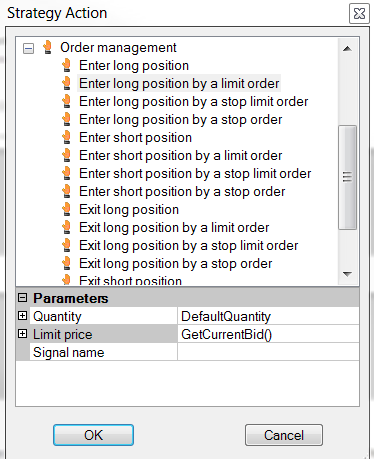Click icon beside Enter short position
Screen dimensions: 374x459
(67, 137)
